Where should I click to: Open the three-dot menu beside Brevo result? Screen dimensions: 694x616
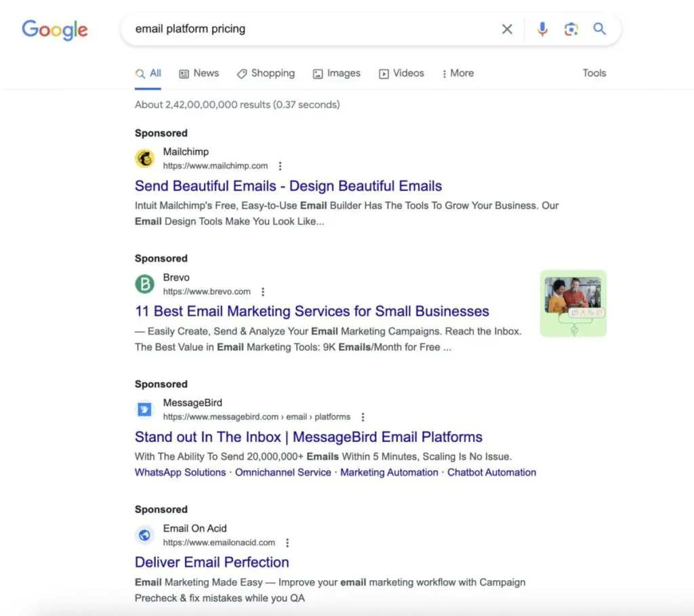pos(262,291)
